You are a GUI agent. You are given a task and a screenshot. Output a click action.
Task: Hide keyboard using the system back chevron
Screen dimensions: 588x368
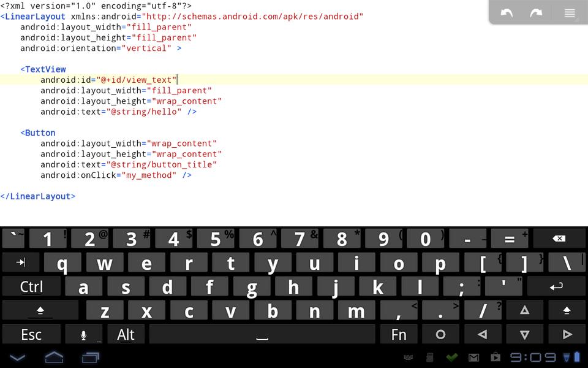[x=17, y=357]
